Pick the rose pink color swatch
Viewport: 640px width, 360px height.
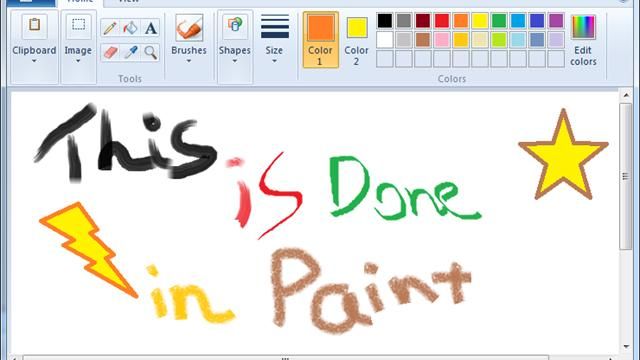[x=442, y=40]
